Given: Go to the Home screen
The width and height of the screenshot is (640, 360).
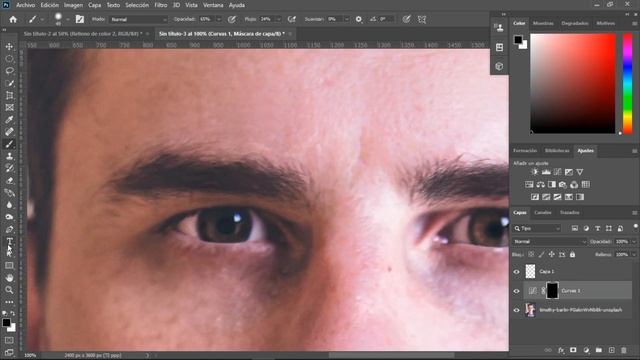Looking at the screenshot, I should (x=13, y=19).
